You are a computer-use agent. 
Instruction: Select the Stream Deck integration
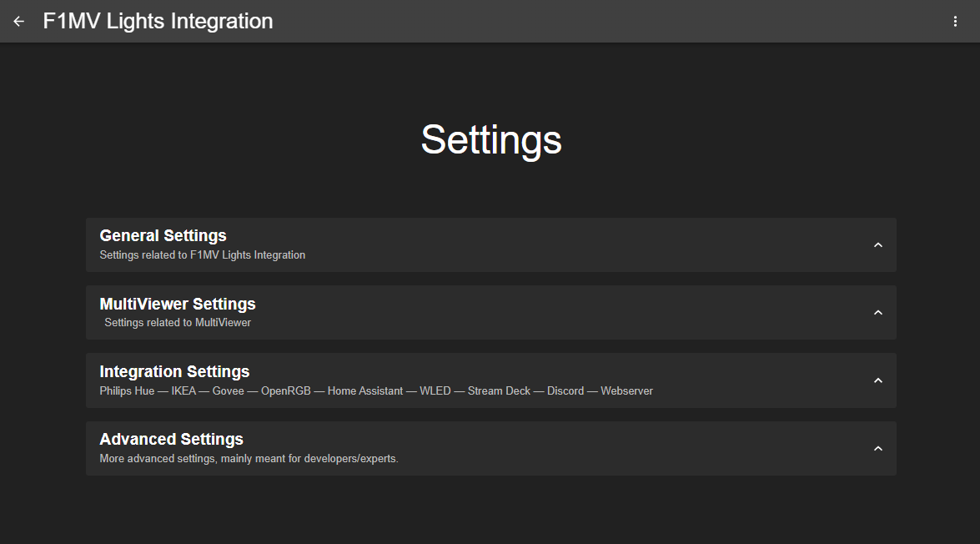tap(499, 390)
